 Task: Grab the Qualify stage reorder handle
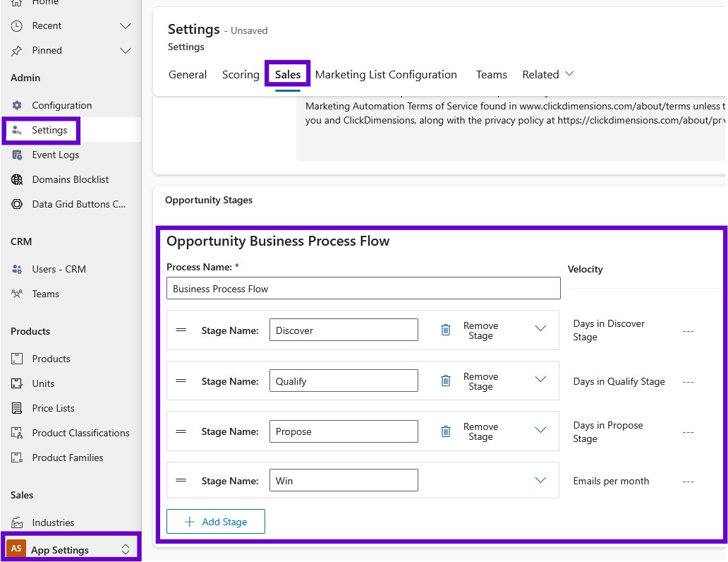[x=181, y=381]
